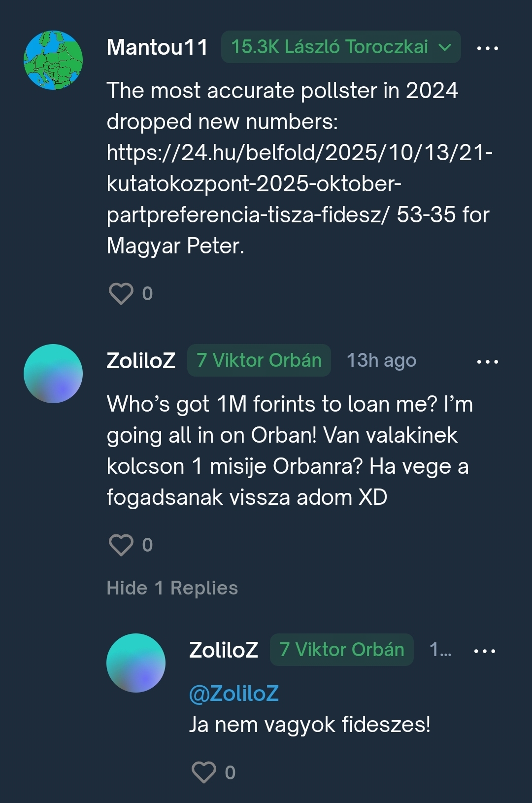Click the @ZoliloZ mention in the reply
The width and height of the screenshot is (532, 803).
(x=234, y=694)
